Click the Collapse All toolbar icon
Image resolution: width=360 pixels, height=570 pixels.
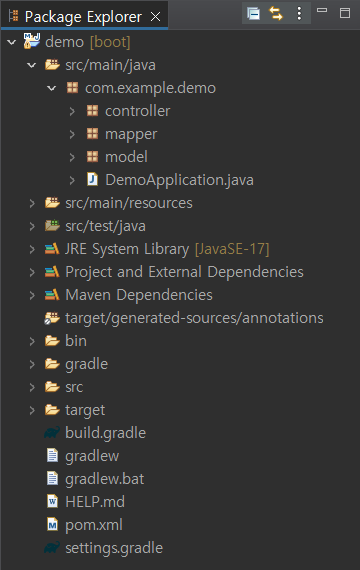(x=253, y=14)
